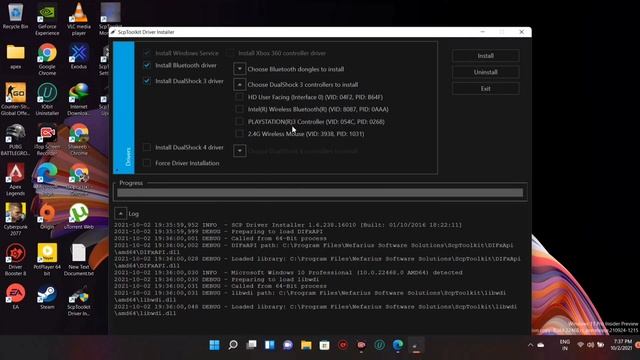Open New Text Document.txt file
Image resolution: width=640 pixels, height=360 pixels.
(x=79, y=260)
